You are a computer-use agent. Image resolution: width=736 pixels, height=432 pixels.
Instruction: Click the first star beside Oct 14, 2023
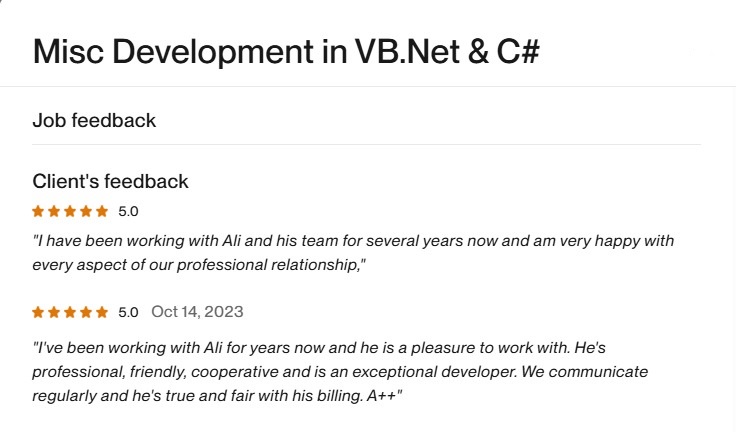(x=38, y=312)
